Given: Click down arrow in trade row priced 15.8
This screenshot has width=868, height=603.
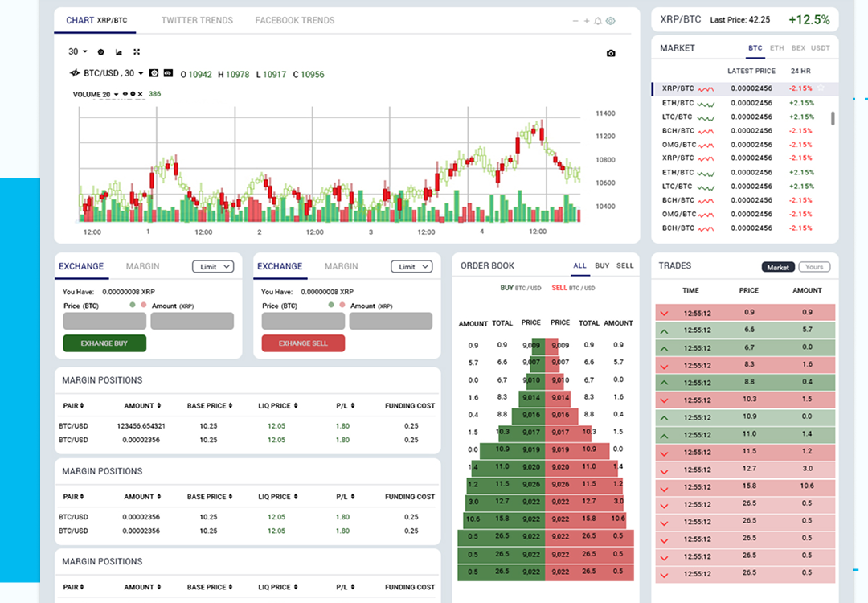Looking at the screenshot, I should 665,488.
